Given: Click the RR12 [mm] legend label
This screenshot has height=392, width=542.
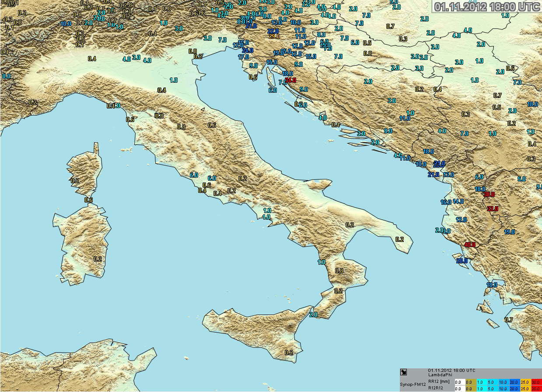Looking at the screenshot, I should (439, 381).
